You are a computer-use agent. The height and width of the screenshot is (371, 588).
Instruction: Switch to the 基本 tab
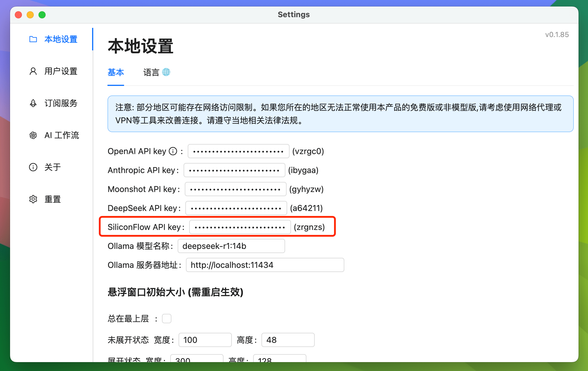116,72
